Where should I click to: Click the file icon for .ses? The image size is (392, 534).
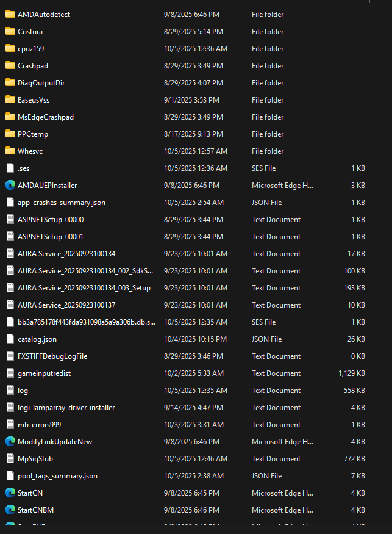(x=10, y=168)
